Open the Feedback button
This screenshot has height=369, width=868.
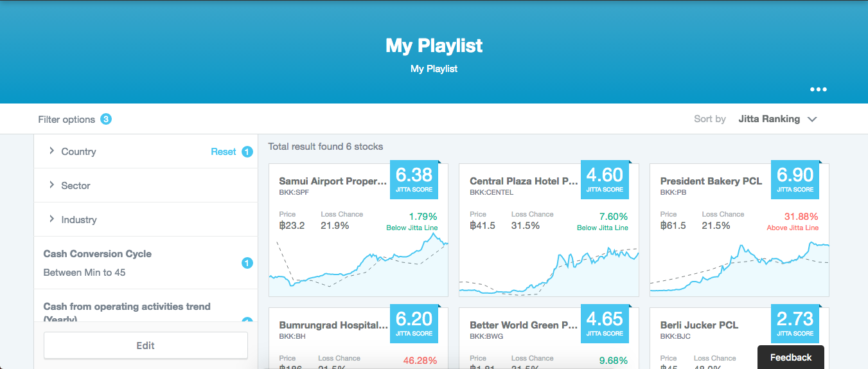(x=791, y=357)
